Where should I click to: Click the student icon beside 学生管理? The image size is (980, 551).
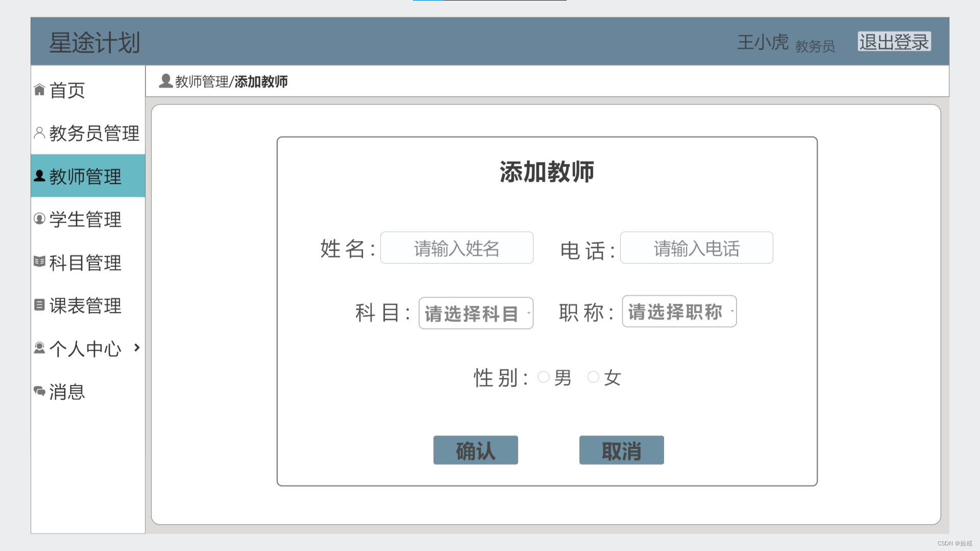pos(39,219)
